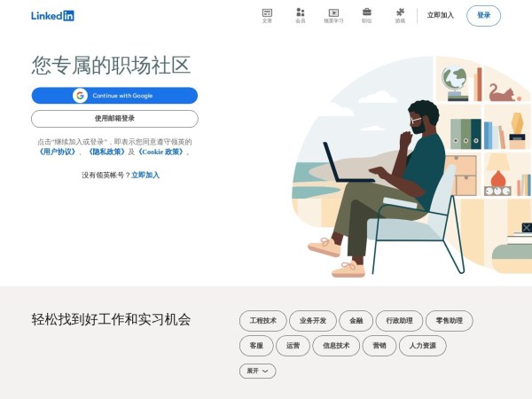The height and width of the screenshot is (399, 532).
Task: Select the 金融 job category chip
Action: pyautogui.click(x=356, y=321)
